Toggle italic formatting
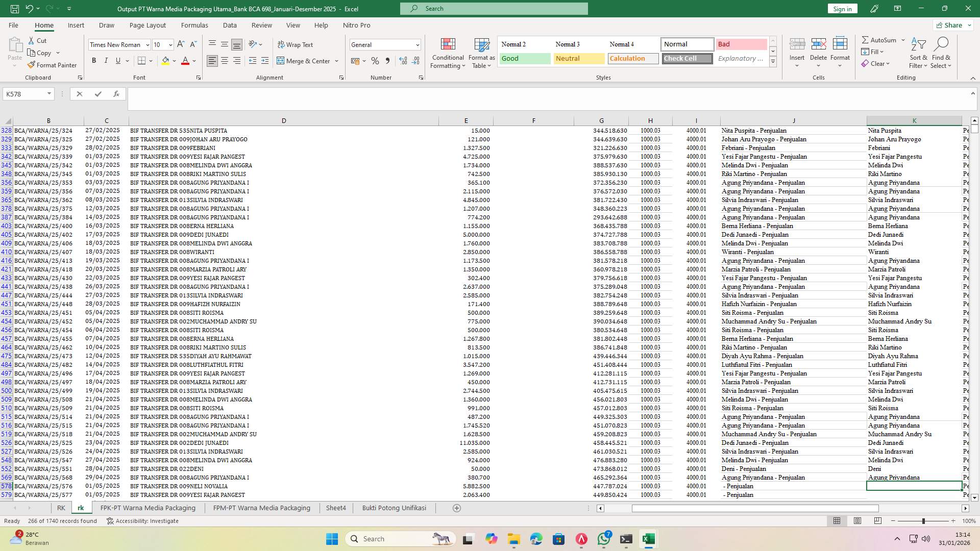The image size is (980, 551). point(106,60)
